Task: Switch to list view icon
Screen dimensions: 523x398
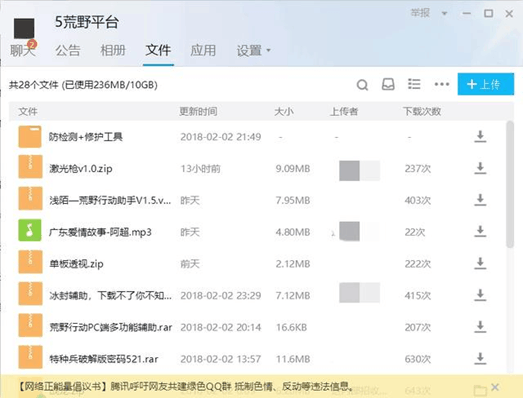Action: point(414,84)
